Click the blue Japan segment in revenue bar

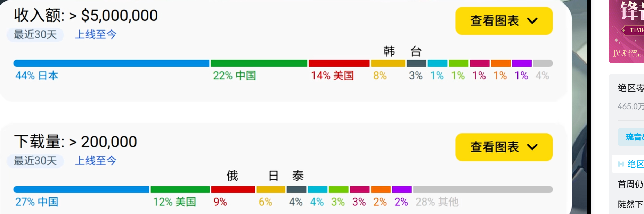[111, 63]
